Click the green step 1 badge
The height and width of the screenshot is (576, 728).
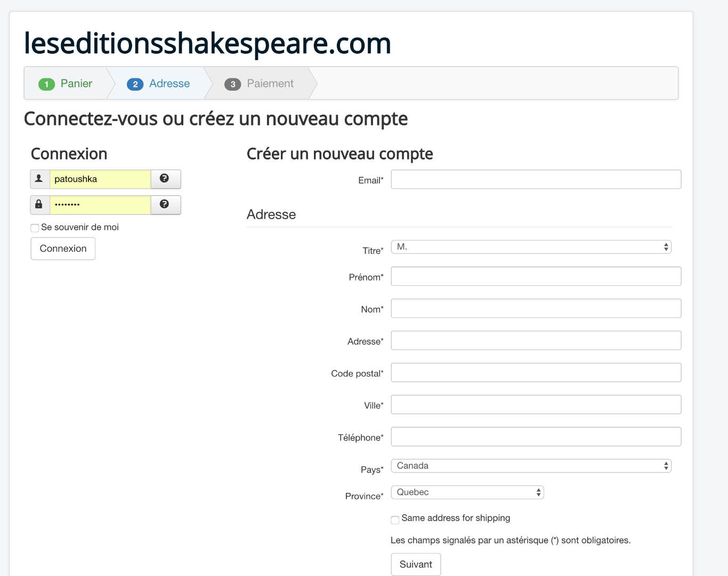[46, 84]
